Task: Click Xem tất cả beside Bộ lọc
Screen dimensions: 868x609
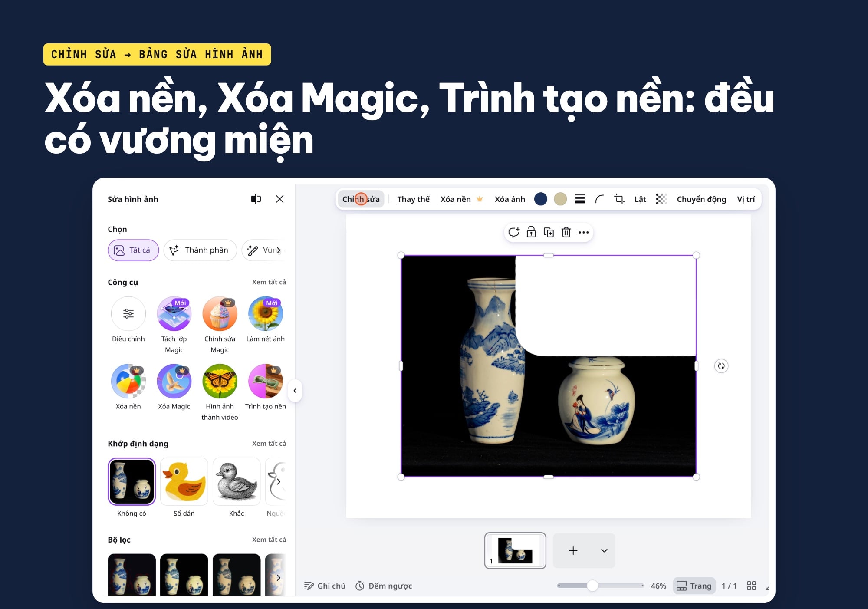Action: pyautogui.click(x=269, y=540)
